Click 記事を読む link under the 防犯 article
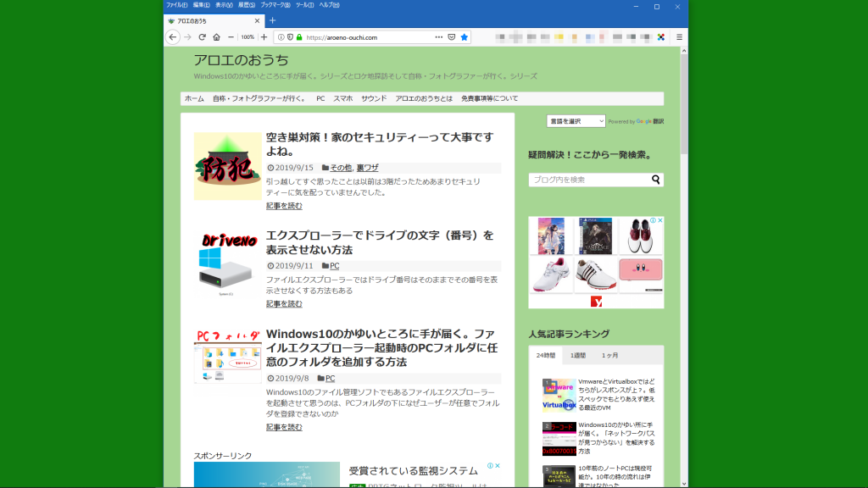868x488 pixels. (x=284, y=206)
